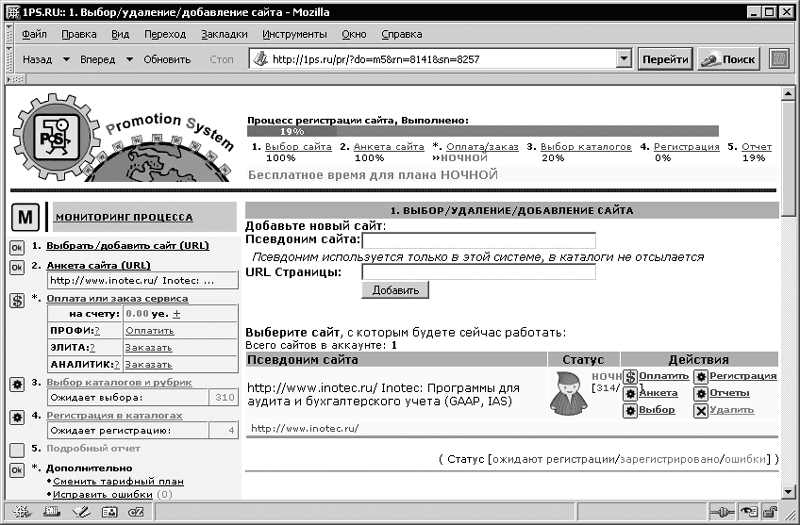Click gear icon next to Выбор action
The width and height of the screenshot is (800, 525).
tap(631, 411)
